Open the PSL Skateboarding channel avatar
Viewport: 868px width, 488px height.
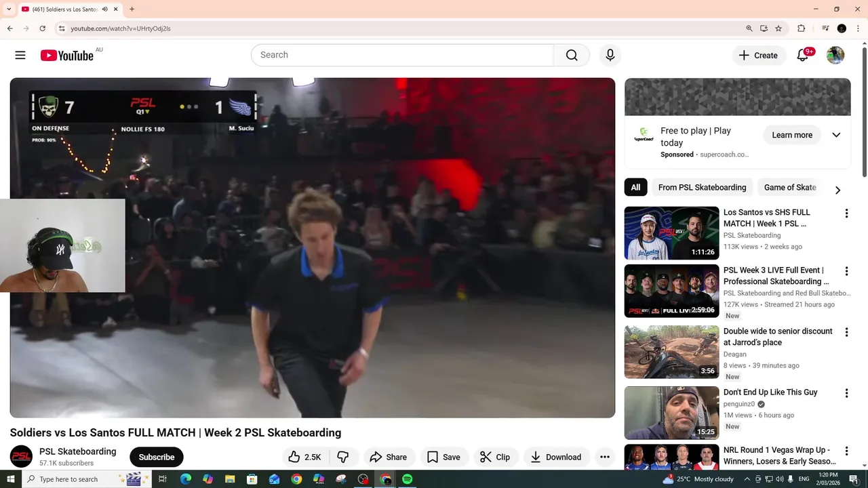pyautogui.click(x=21, y=457)
